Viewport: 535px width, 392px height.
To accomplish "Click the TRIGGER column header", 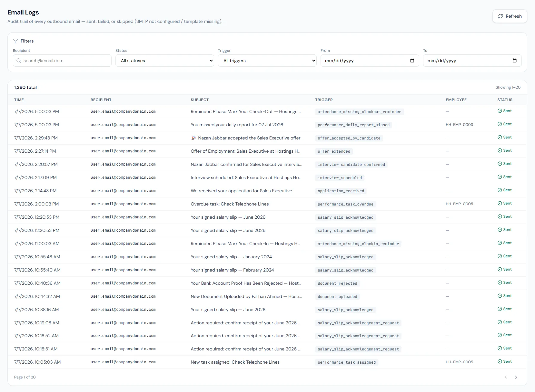I will pyautogui.click(x=324, y=100).
